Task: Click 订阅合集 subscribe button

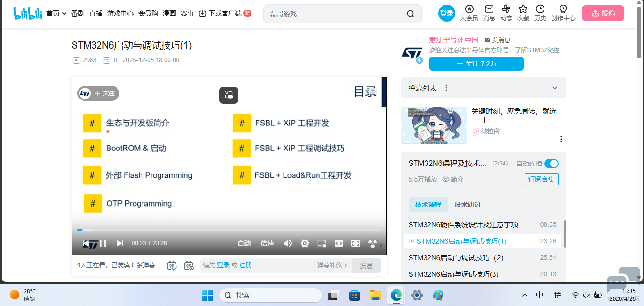Action: click(542, 179)
